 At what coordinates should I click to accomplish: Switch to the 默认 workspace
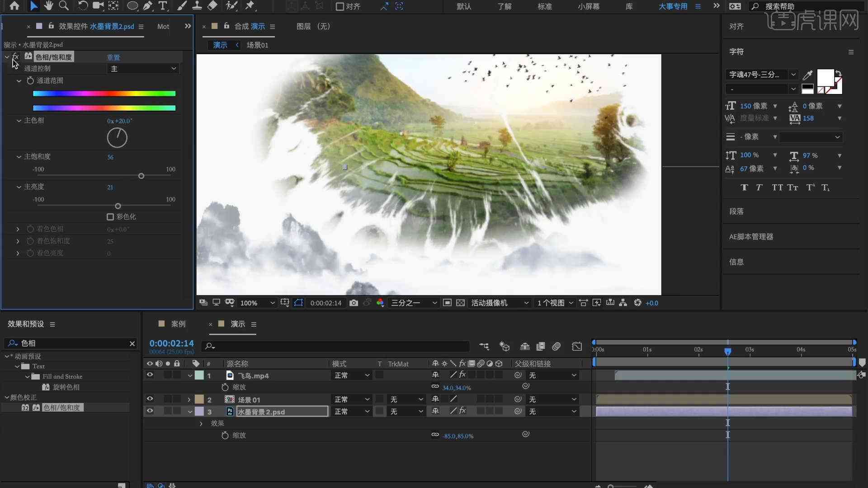[x=464, y=6]
